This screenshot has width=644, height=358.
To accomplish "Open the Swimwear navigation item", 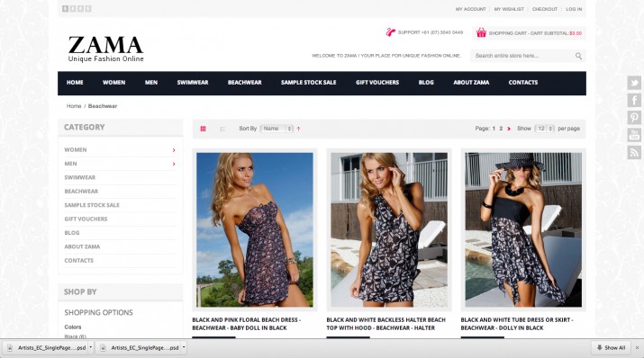I will [x=193, y=83].
